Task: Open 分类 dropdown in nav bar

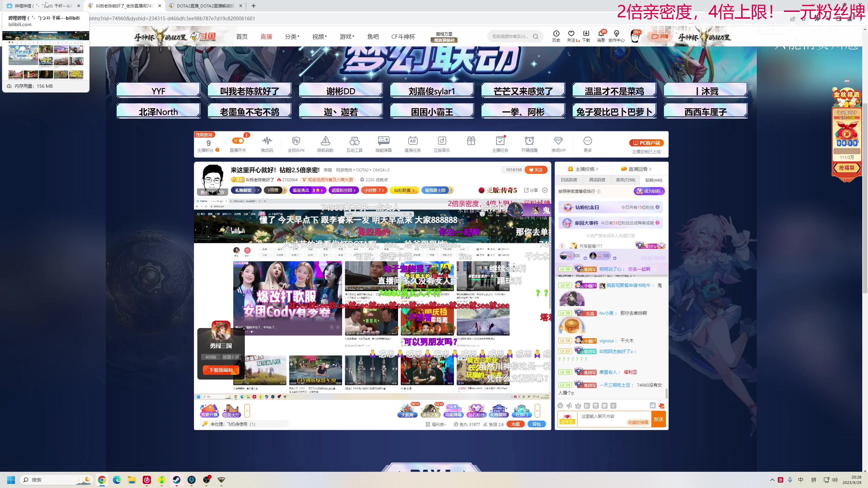Action: pyautogui.click(x=292, y=37)
